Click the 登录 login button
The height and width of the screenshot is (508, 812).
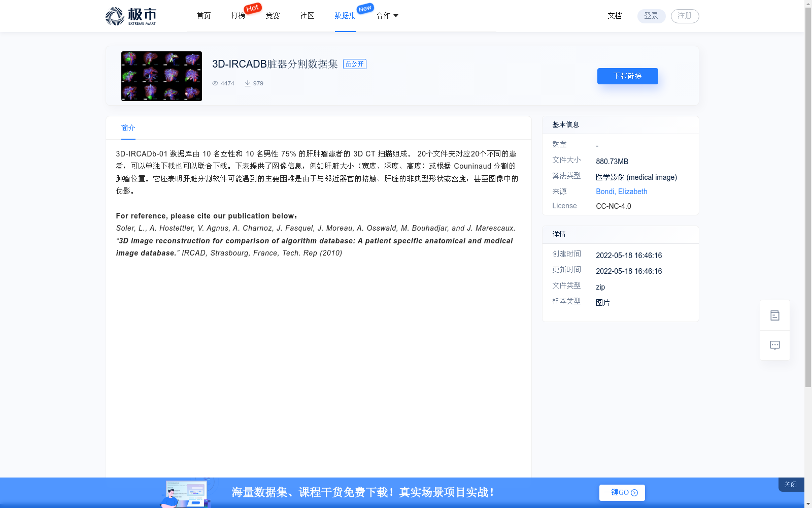[x=652, y=16]
